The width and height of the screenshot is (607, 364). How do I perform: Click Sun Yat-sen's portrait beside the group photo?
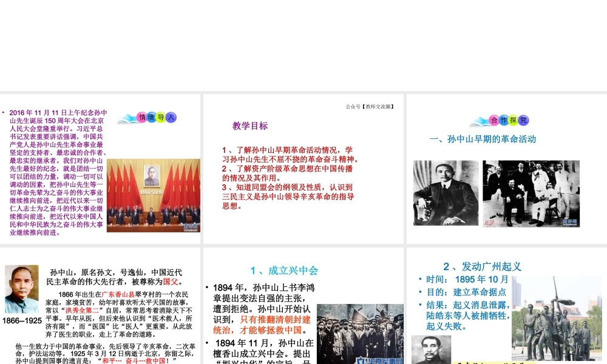pos(446,193)
